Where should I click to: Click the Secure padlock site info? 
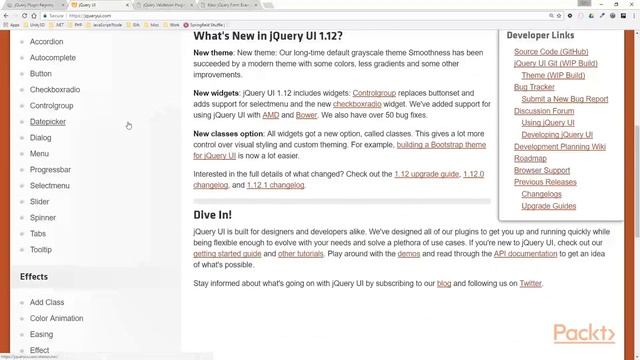[53, 16]
